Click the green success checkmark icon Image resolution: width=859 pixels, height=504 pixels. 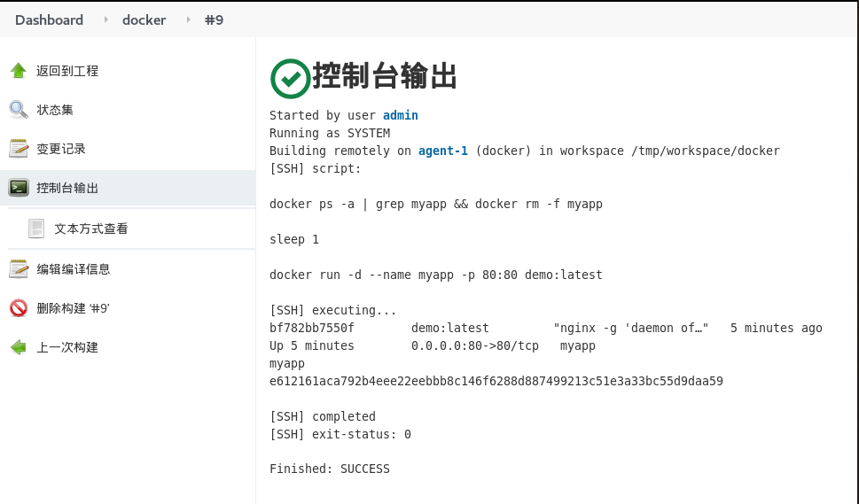291,78
